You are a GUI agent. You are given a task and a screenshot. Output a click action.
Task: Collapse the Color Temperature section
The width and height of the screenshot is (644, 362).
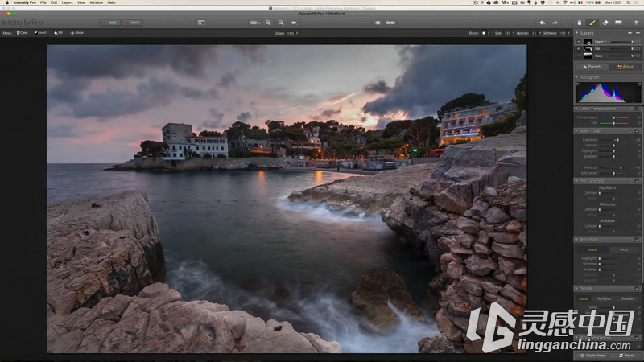click(576, 109)
